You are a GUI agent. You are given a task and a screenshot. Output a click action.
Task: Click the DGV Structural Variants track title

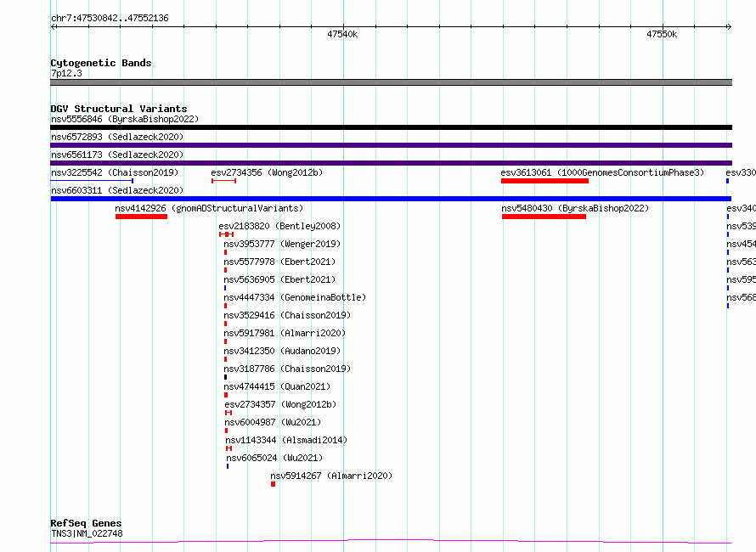(x=119, y=109)
